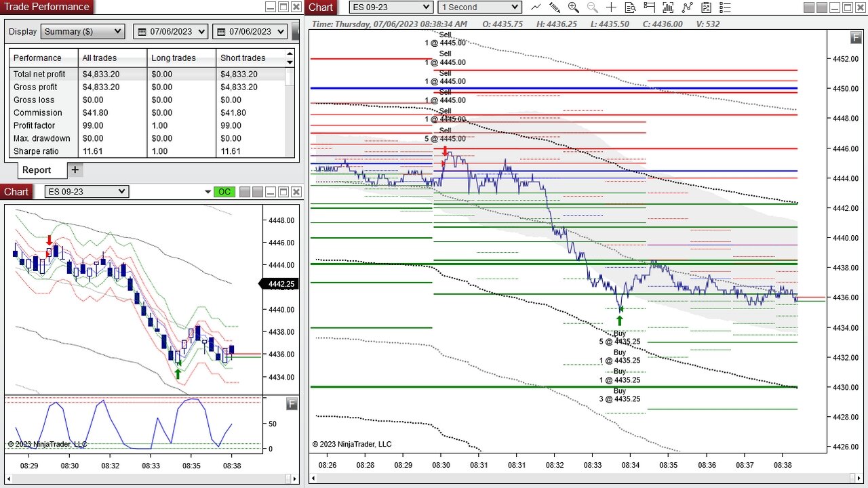Minimize the main Chart window
Viewport: 868px width, 488px height.
[x=834, y=7]
